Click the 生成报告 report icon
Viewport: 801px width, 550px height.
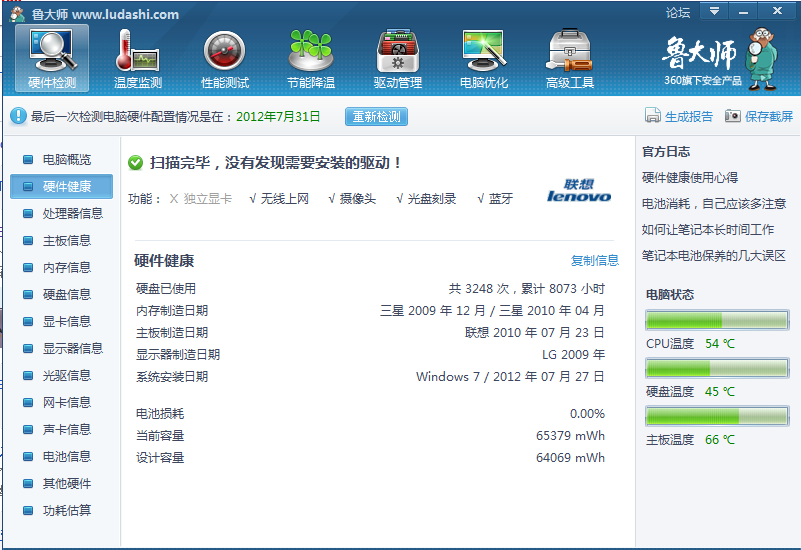(652, 115)
